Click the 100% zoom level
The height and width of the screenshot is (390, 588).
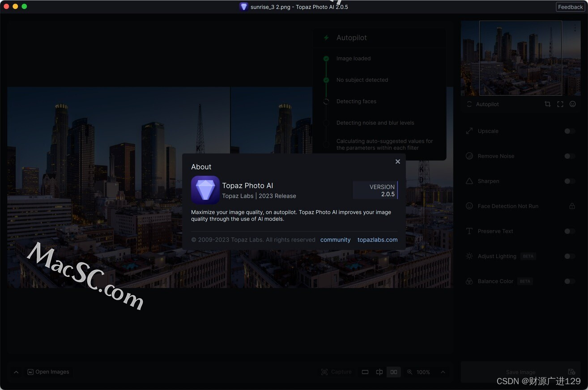[x=423, y=372]
